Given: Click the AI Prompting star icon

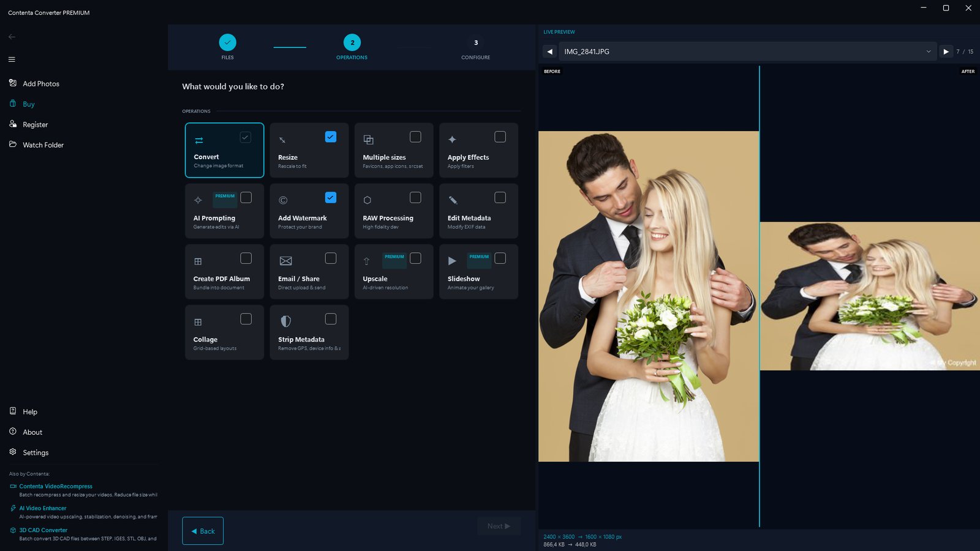Looking at the screenshot, I should (198, 200).
